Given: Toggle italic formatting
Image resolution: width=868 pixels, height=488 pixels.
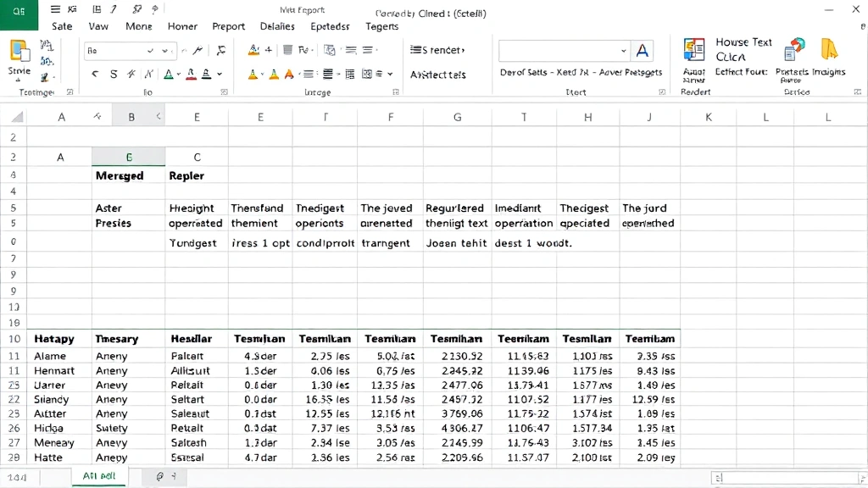Looking at the screenshot, I should tap(131, 73).
